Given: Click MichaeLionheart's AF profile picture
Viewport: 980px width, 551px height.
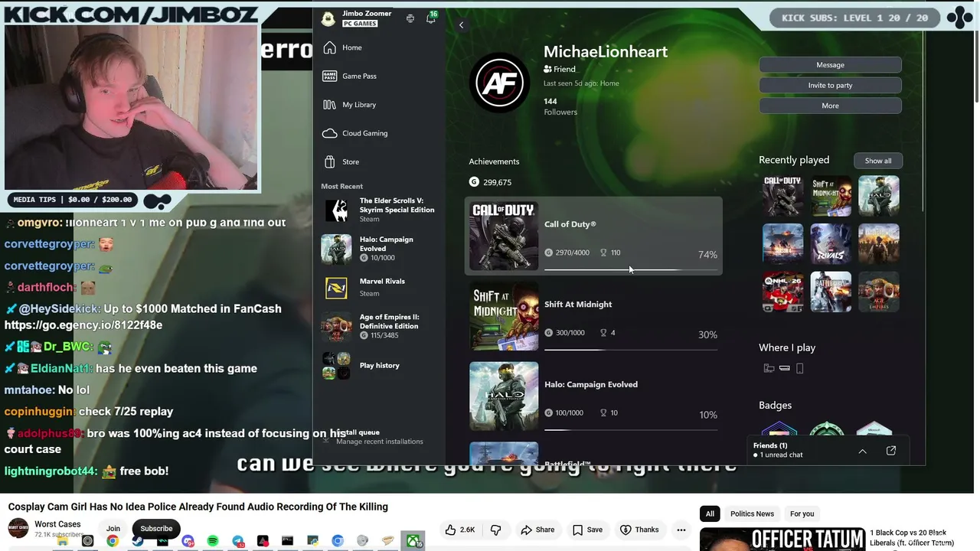Looking at the screenshot, I should click(499, 82).
